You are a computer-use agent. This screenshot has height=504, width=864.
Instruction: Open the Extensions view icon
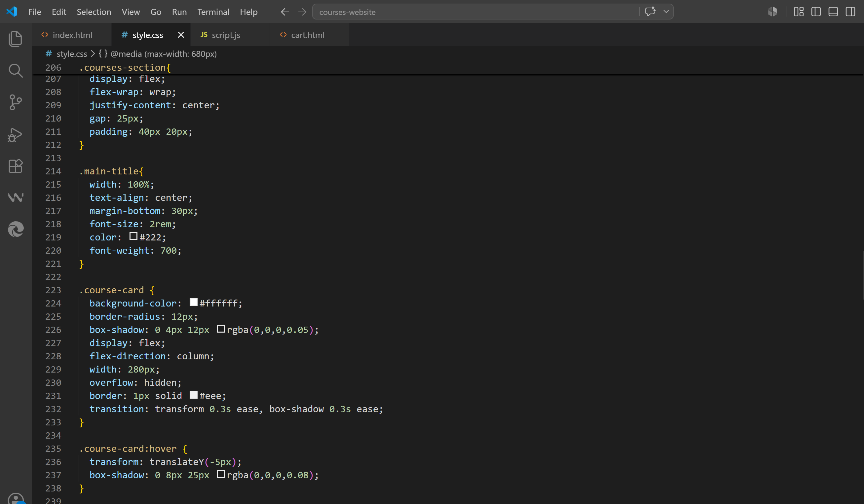point(16,166)
